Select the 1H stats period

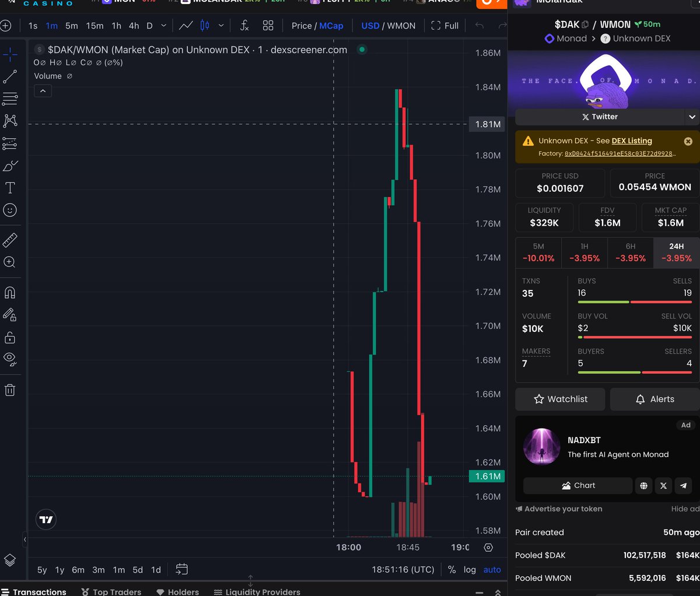click(584, 253)
